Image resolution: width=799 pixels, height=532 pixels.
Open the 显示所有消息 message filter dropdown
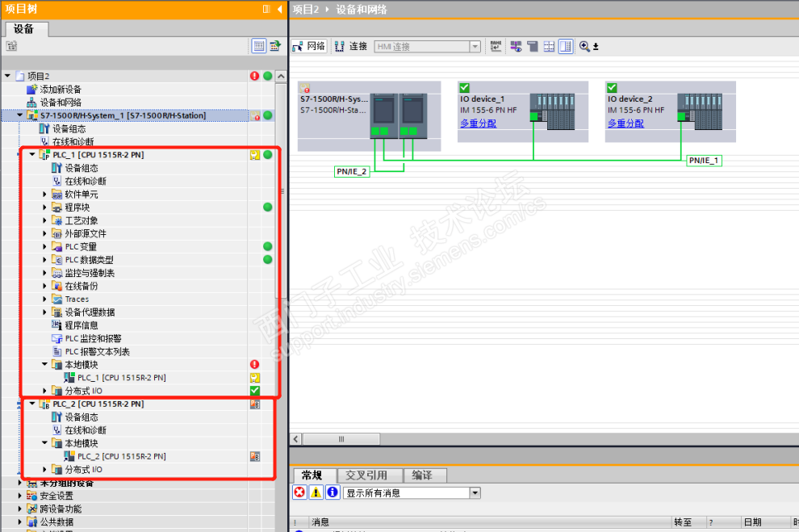475,492
